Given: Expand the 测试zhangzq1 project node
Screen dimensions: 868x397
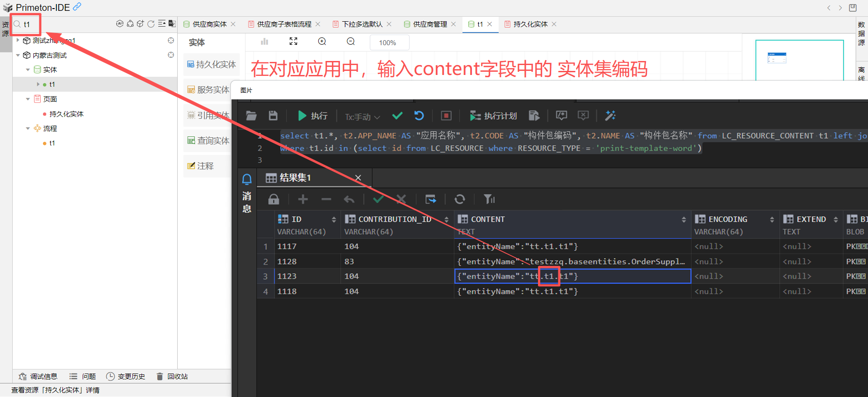Looking at the screenshot, I should (18, 40).
